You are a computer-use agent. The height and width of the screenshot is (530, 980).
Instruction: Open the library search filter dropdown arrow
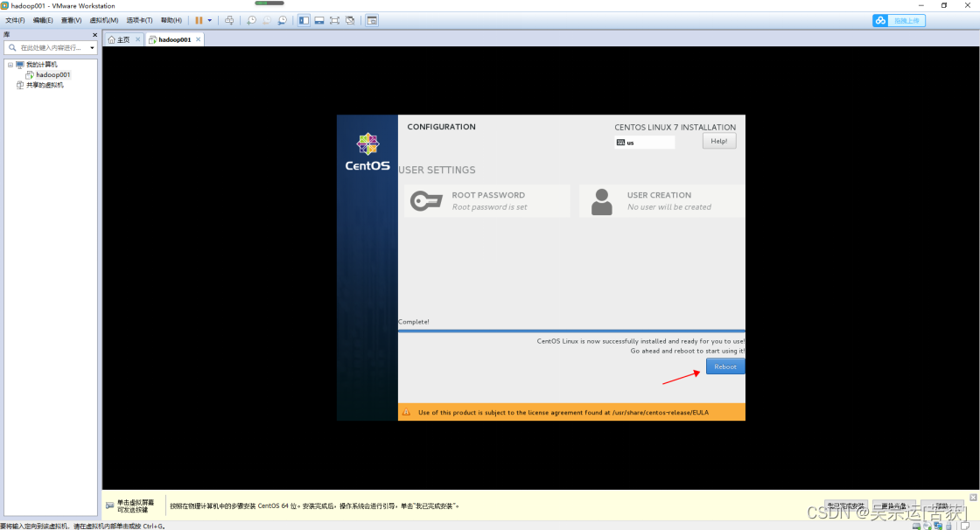(92, 48)
